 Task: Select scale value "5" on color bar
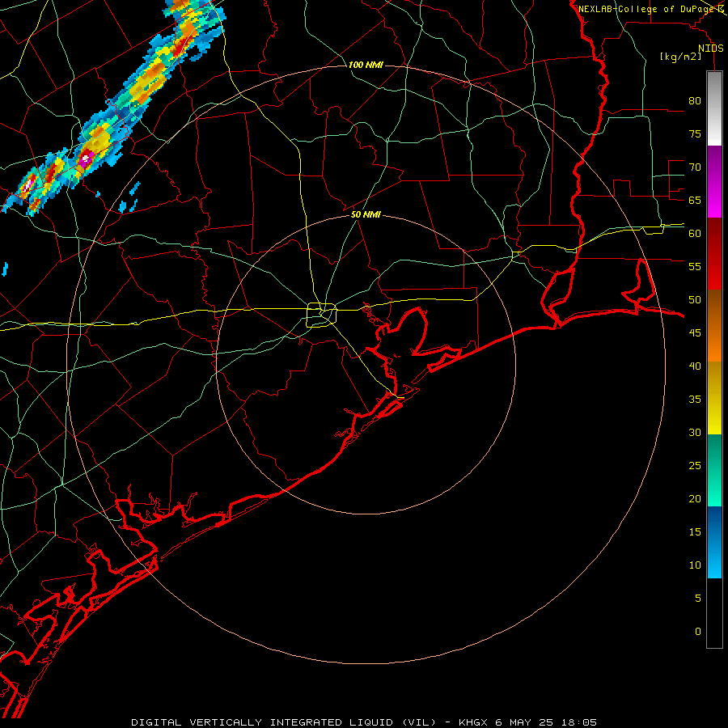click(698, 599)
